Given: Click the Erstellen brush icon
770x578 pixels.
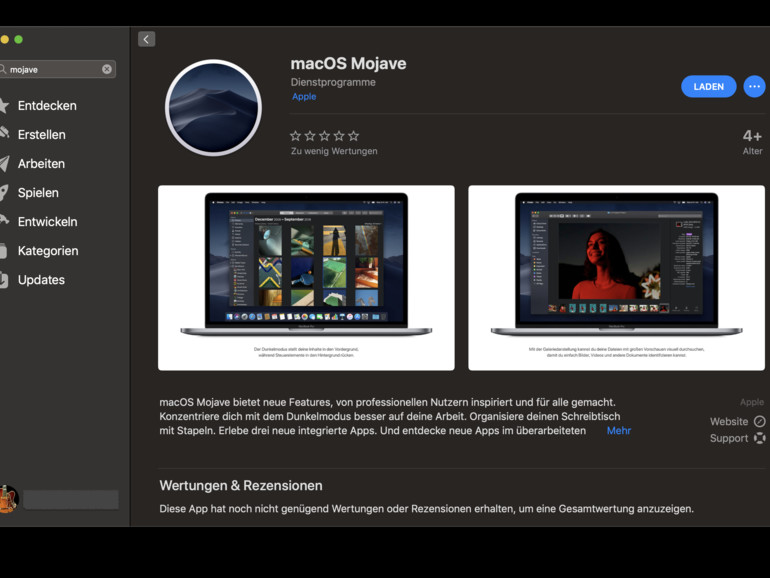Looking at the screenshot, I should [x=4, y=132].
